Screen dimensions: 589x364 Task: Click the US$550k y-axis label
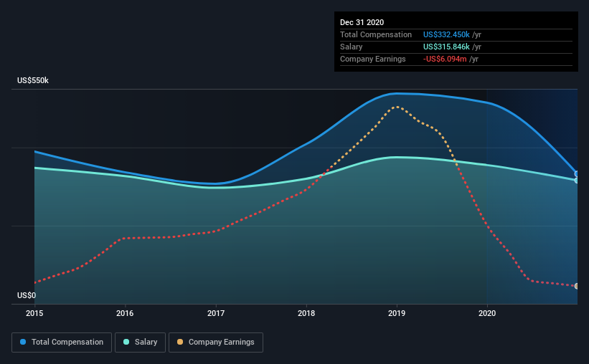tap(33, 81)
